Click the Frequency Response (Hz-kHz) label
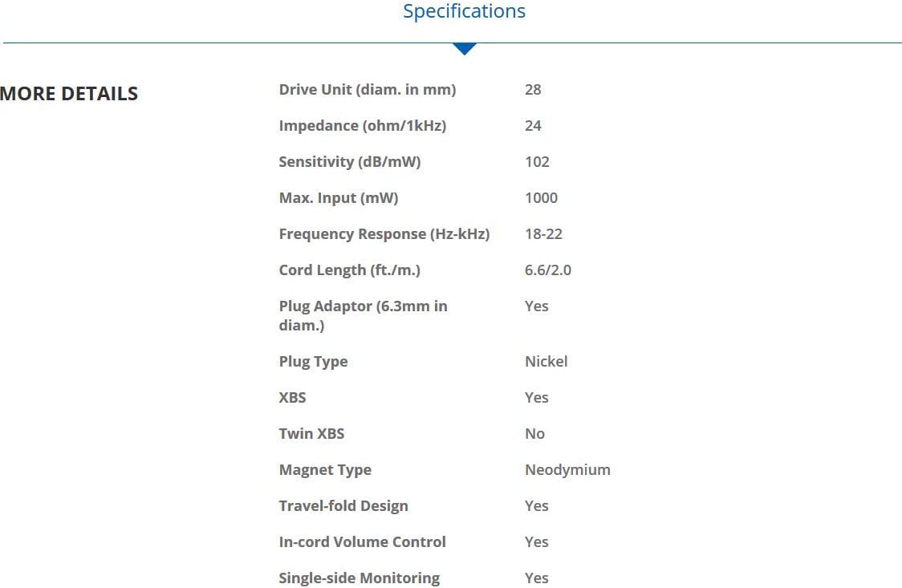Image resolution: width=902 pixels, height=588 pixels. (384, 234)
